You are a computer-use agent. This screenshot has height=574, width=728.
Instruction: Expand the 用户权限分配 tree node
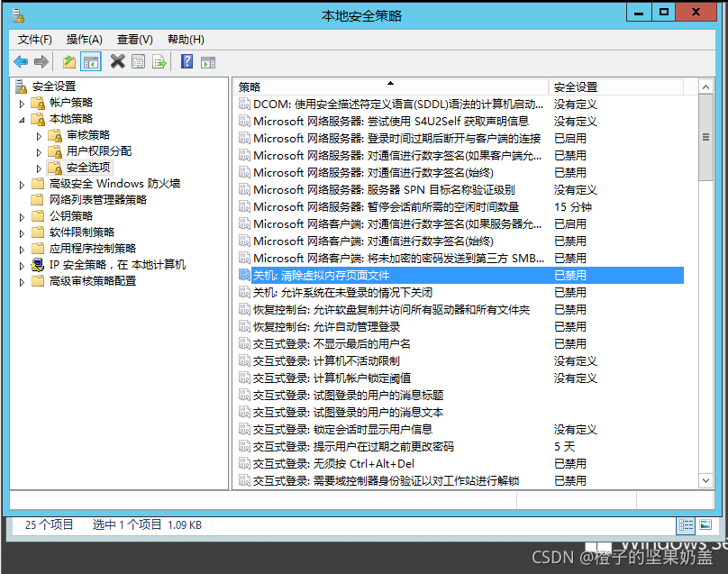(x=39, y=152)
